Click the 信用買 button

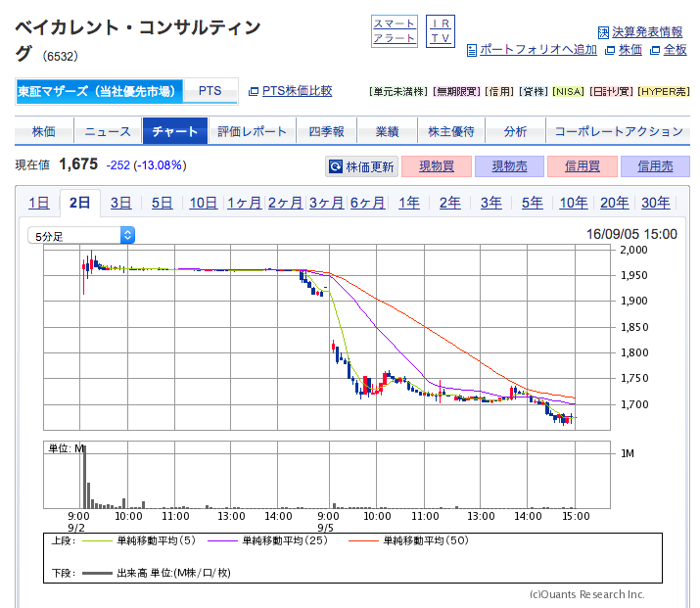(583, 166)
